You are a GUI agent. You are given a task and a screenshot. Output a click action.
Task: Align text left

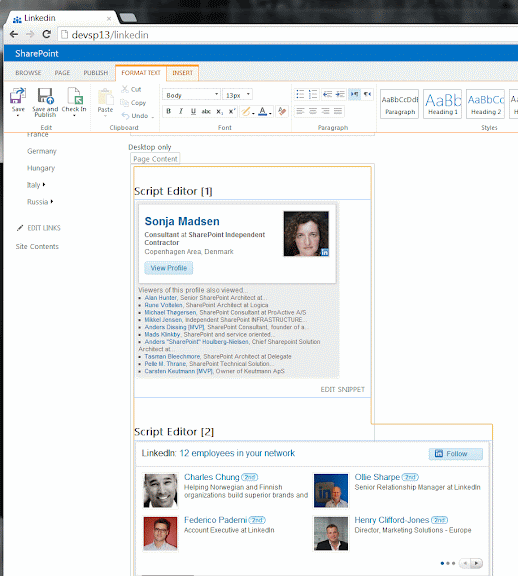pyautogui.click(x=300, y=111)
